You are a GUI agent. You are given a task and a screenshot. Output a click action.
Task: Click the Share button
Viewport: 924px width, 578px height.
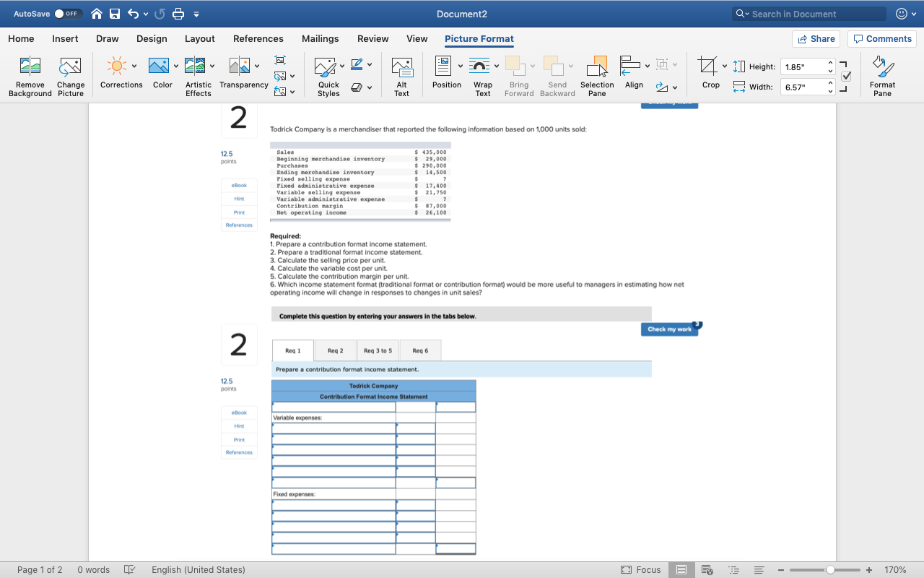[x=816, y=38]
